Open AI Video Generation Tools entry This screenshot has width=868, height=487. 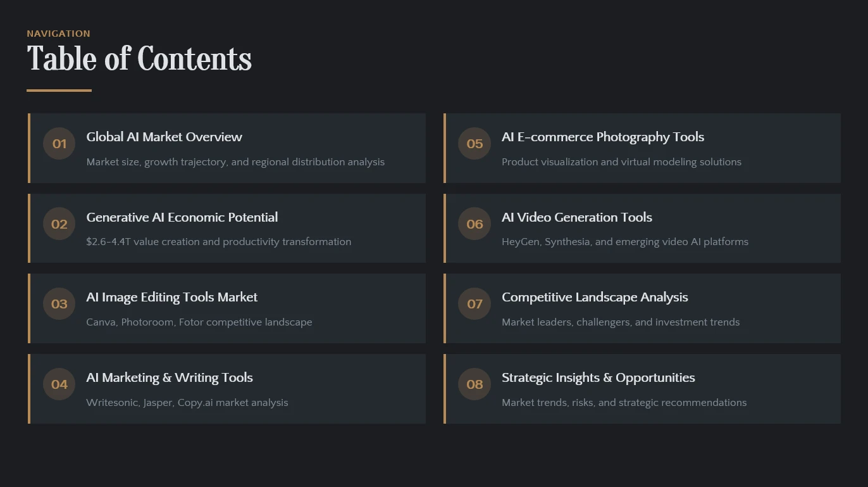point(577,217)
